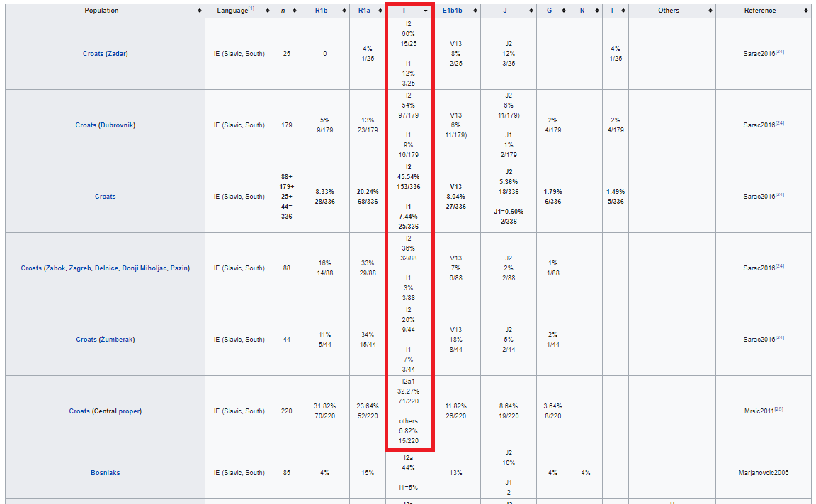Click the Croats (Central proper) link
Viewport: 816px width, 504px height.
tap(105, 411)
